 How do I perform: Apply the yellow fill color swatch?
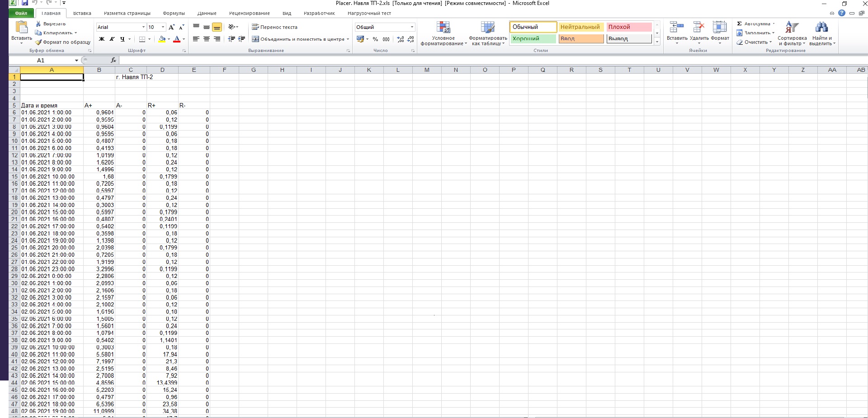point(162,39)
